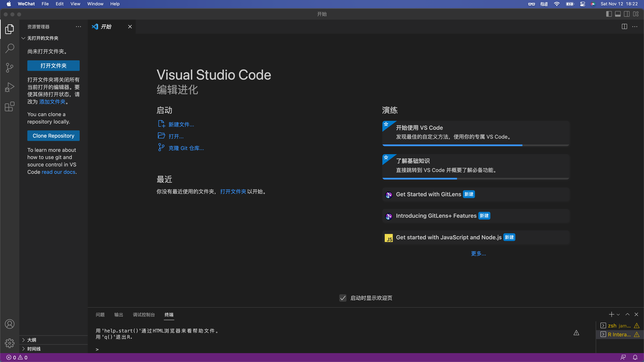Open Wi-Fi status in menu bar
Screen dimensions: 644x362
tap(556, 4)
